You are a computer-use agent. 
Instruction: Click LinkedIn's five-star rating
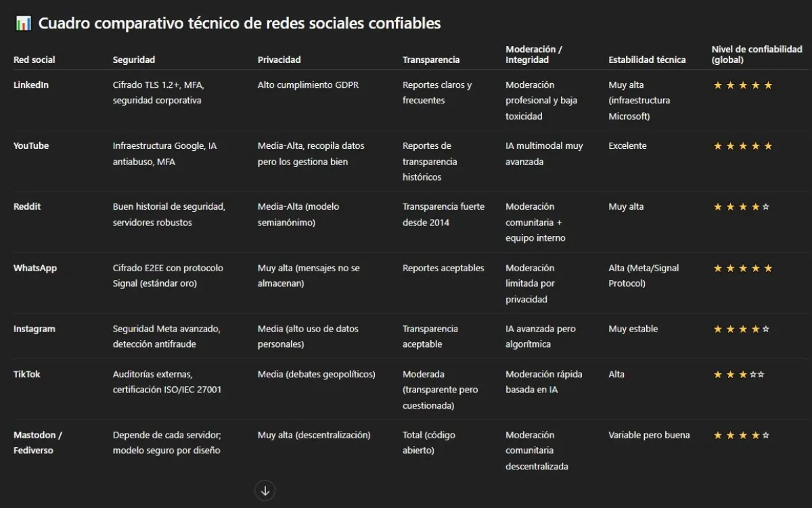pyautogui.click(x=742, y=85)
